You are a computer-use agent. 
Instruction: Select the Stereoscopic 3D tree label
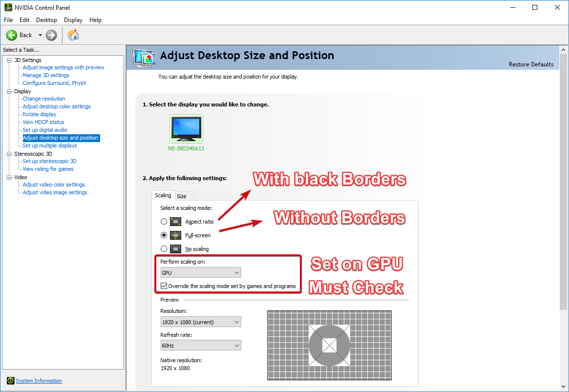[33, 154]
